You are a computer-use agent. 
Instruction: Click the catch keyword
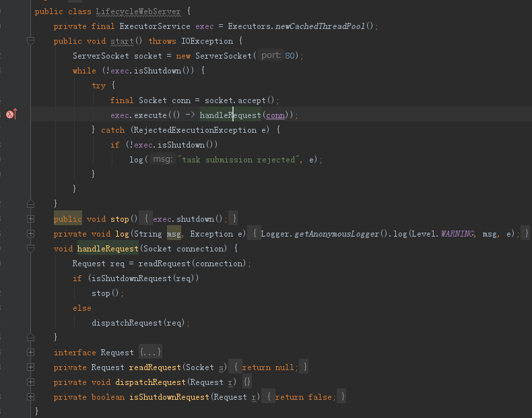click(112, 130)
